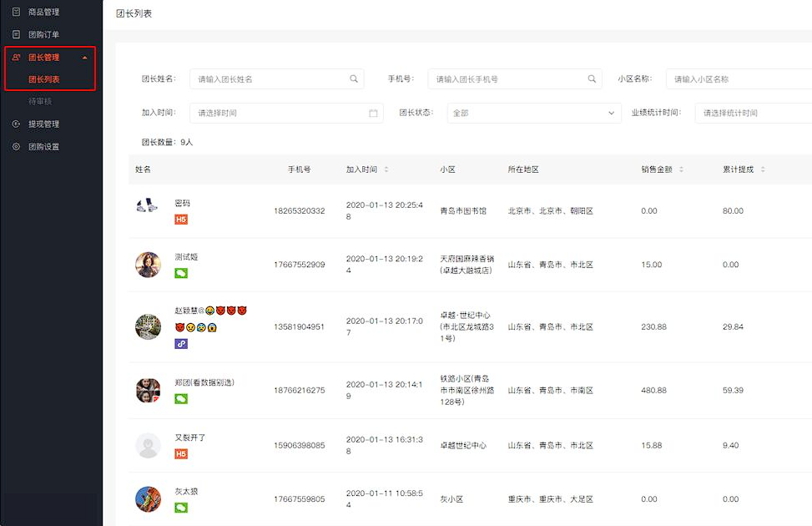812x526 pixels.
Task: Click the 团长管理 people icon
Action: pyautogui.click(x=16, y=57)
